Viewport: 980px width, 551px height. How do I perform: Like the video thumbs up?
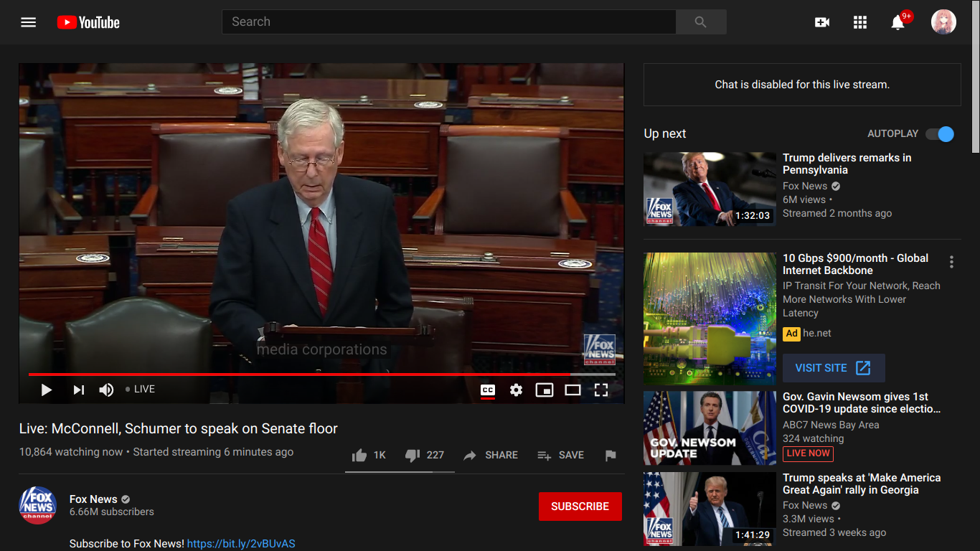pos(369,455)
